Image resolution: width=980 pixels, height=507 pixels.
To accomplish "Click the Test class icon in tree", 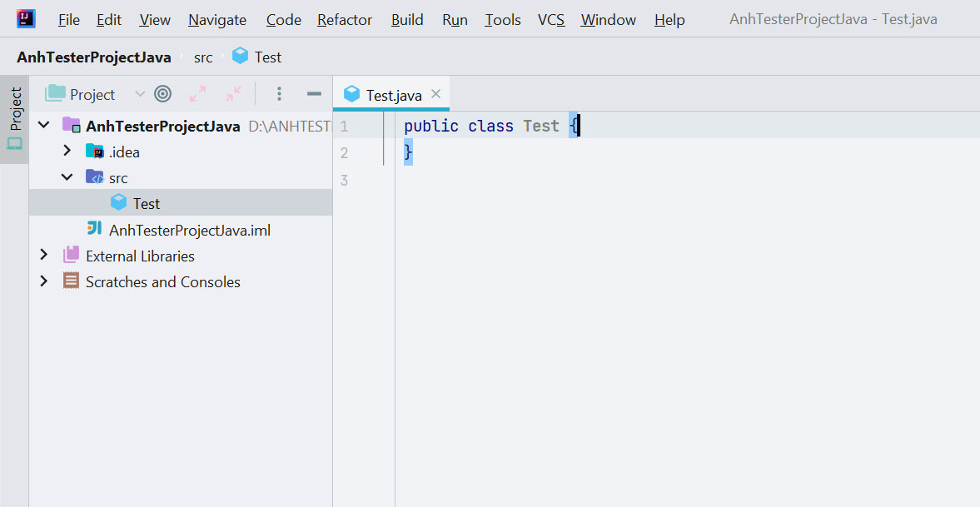I will 118,202.
